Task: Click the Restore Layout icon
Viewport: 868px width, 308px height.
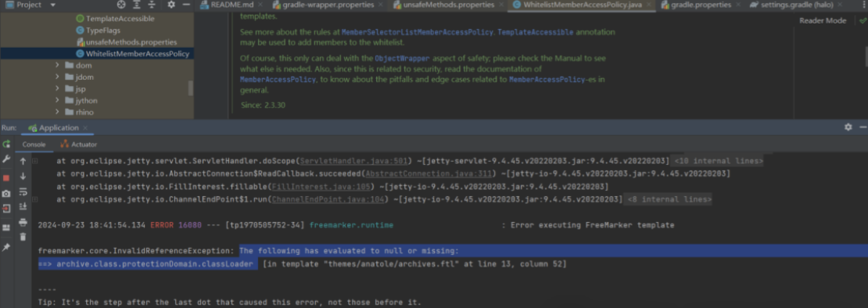Action: point(6,227)
